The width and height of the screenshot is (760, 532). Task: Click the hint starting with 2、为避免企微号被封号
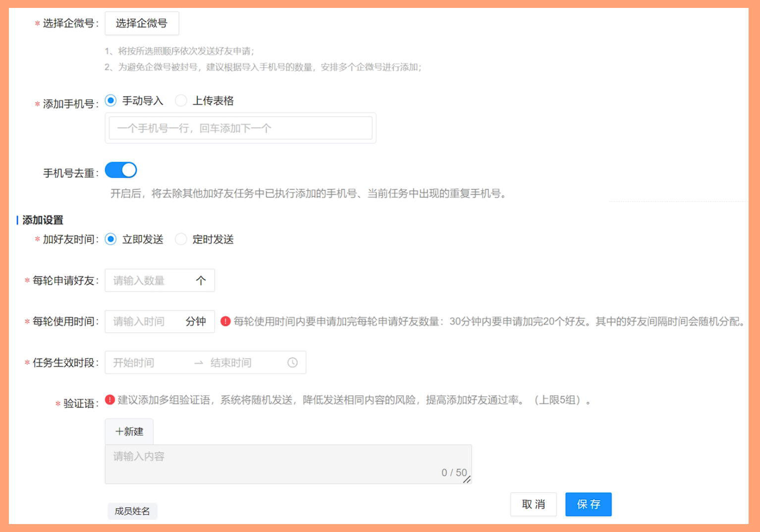(263, 67)
